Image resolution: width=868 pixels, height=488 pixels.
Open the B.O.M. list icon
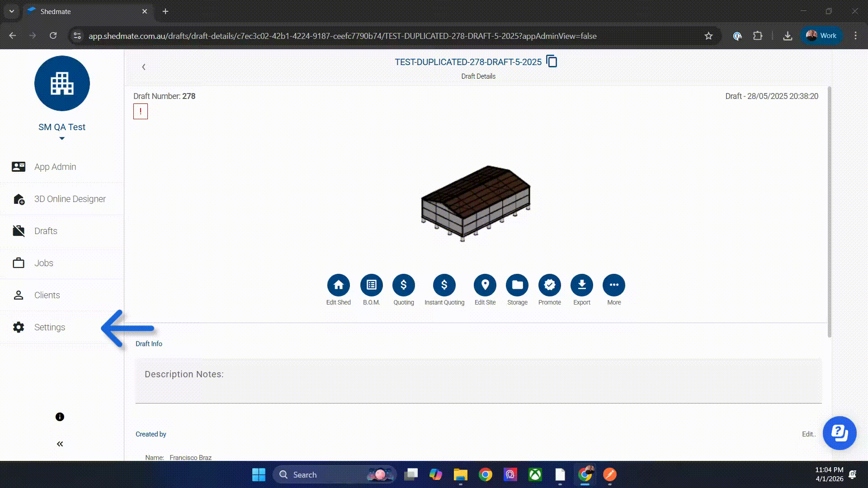point(371,285)
